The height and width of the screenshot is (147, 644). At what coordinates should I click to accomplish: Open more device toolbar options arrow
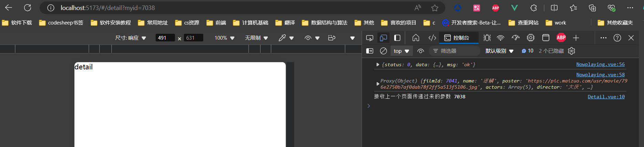pyautogui.click(x=352, y=38)
